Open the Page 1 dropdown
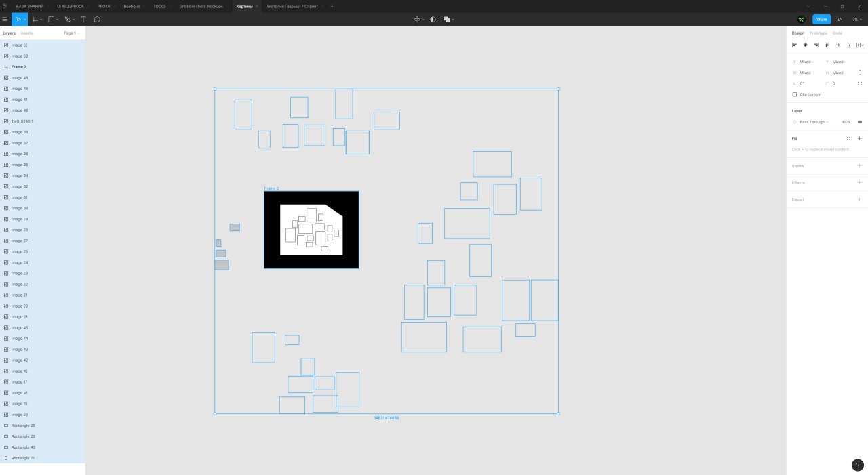This screenshot has height=475, width=868. [x=71, y=33]
